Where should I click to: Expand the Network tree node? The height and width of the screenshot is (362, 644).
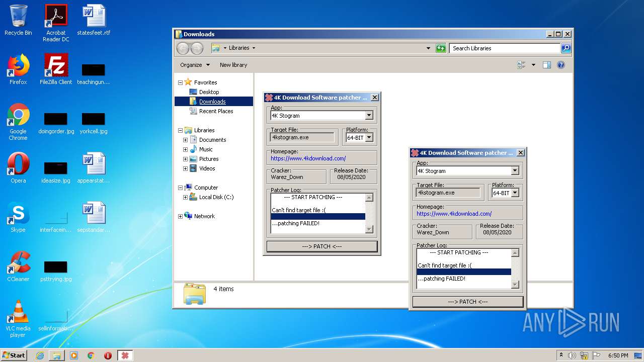[180, 216]
